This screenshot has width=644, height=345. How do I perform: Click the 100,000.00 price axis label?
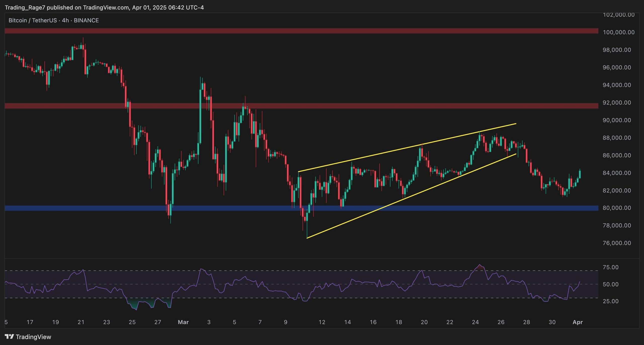(x=618, y=32)
